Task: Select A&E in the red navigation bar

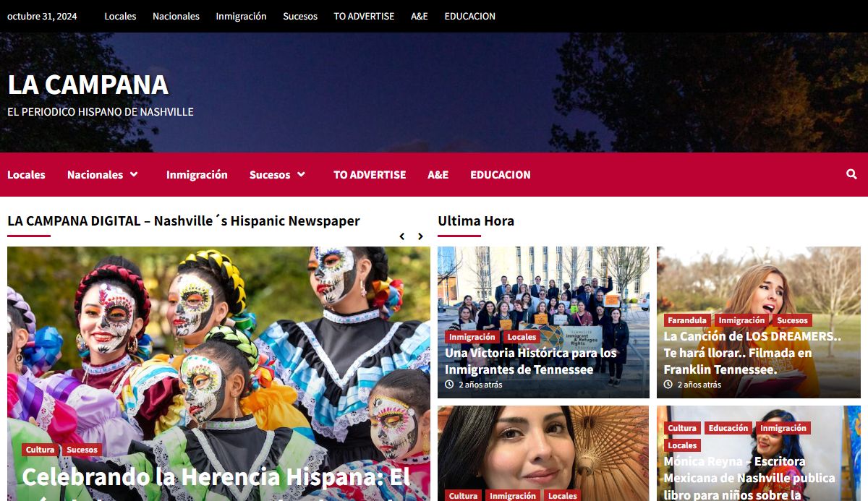Action: click(x=438, y=174)
